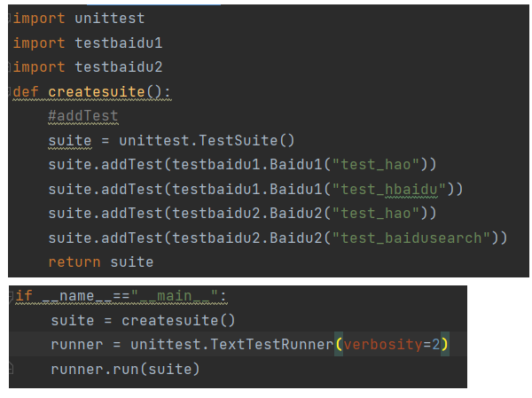Click the "__main__" string
This screenshot has width=532, height=398.
[174, 296]
